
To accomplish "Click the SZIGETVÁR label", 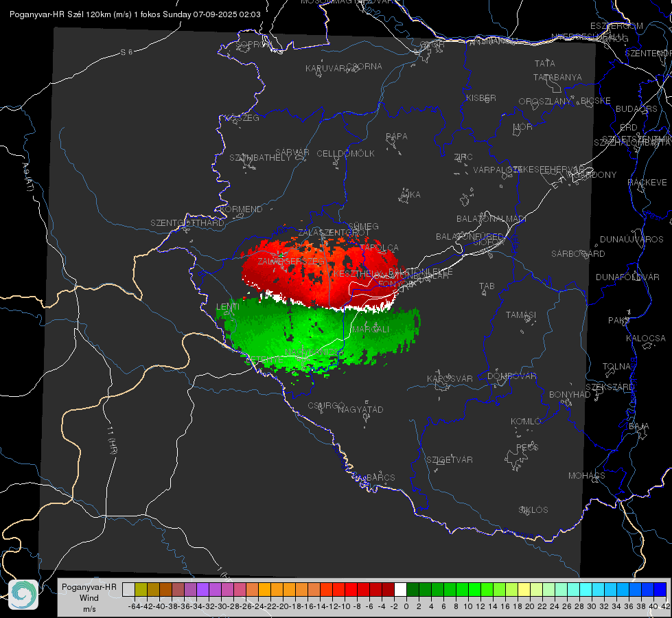I will coord(450,460).
